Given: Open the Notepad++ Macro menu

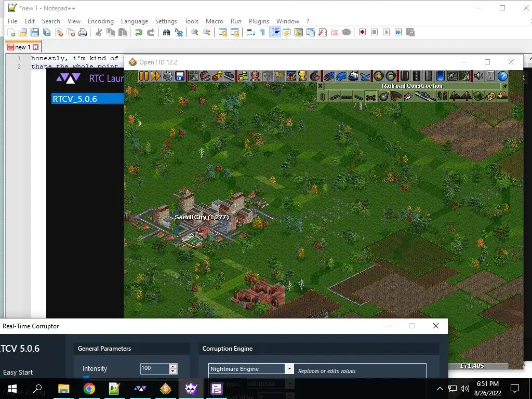Looking at the screenshot, I should 215,21.
